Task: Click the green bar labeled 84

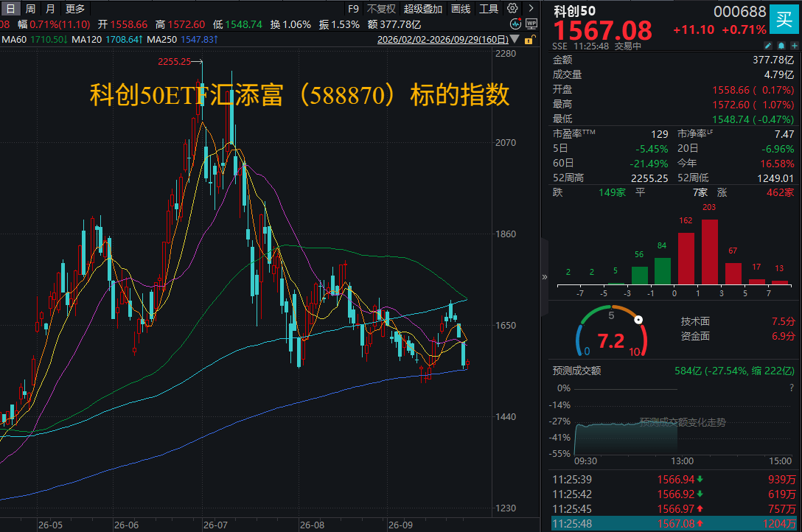Action: pos(663,271)
